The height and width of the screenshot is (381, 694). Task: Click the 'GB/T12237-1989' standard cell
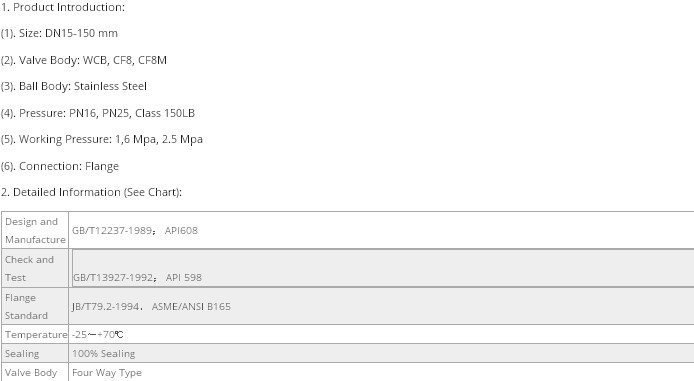pyautogui.click(x=113, y=231)
